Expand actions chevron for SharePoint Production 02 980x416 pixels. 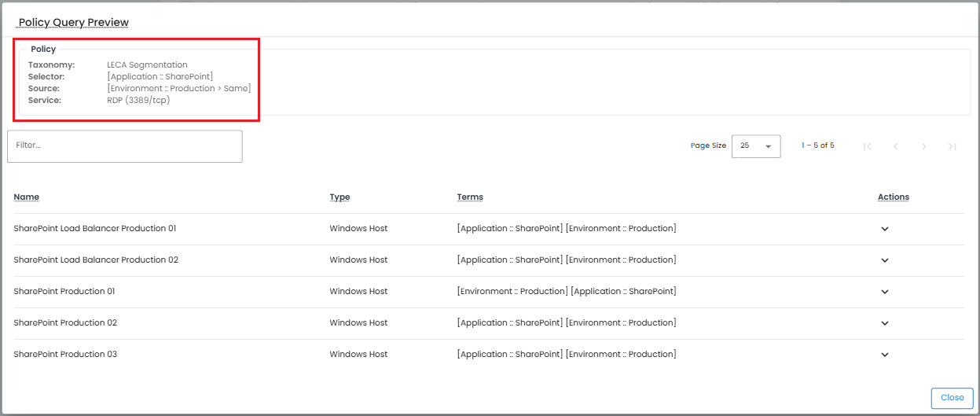[884, 323]
